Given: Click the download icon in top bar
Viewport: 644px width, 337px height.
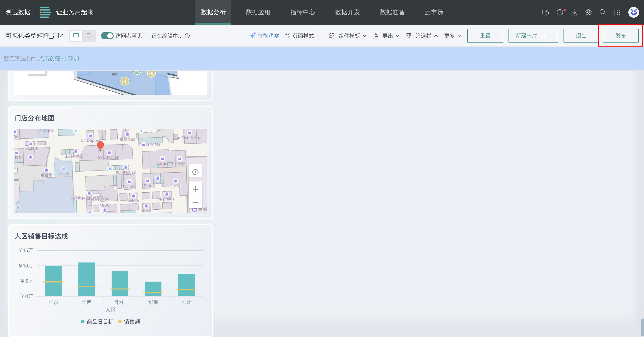Looking at the screenshot, I should (574, 12).
